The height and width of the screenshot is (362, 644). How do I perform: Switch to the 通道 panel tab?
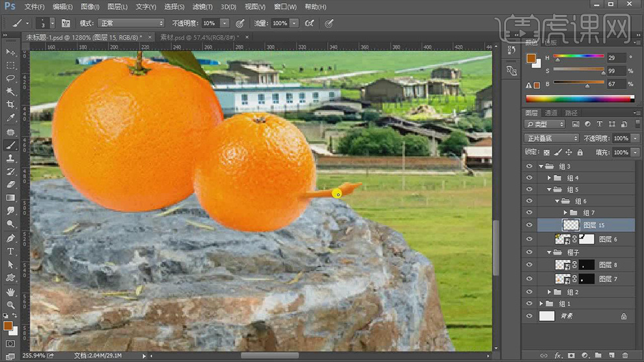tap(551, 112)
